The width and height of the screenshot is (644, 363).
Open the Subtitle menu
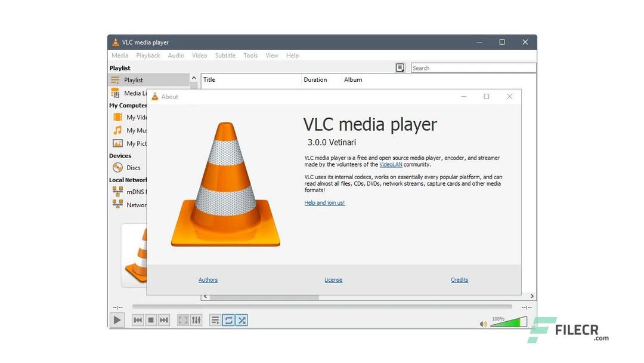[x=225, y=55]
